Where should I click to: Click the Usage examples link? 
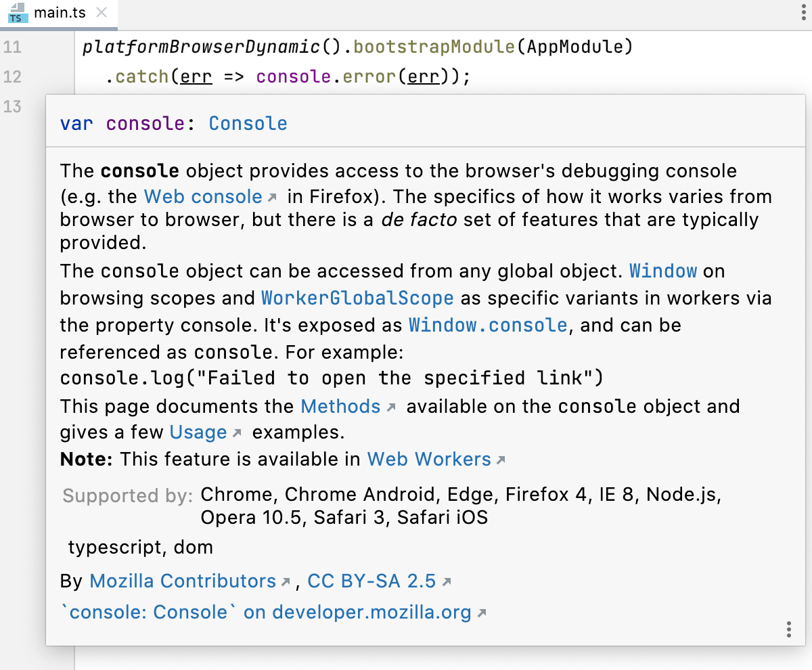pos(198,432)
